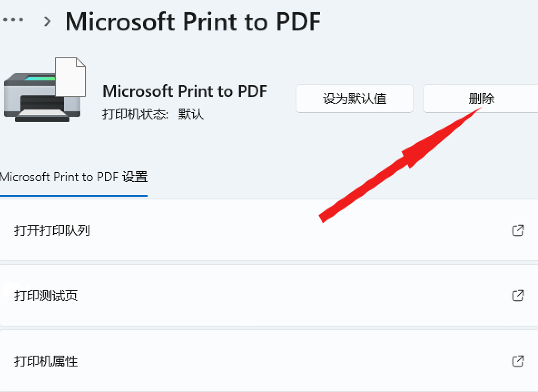Click the large Microsoft Print to PDF page heading
The image size is (538, 392).
coord(193,22)
